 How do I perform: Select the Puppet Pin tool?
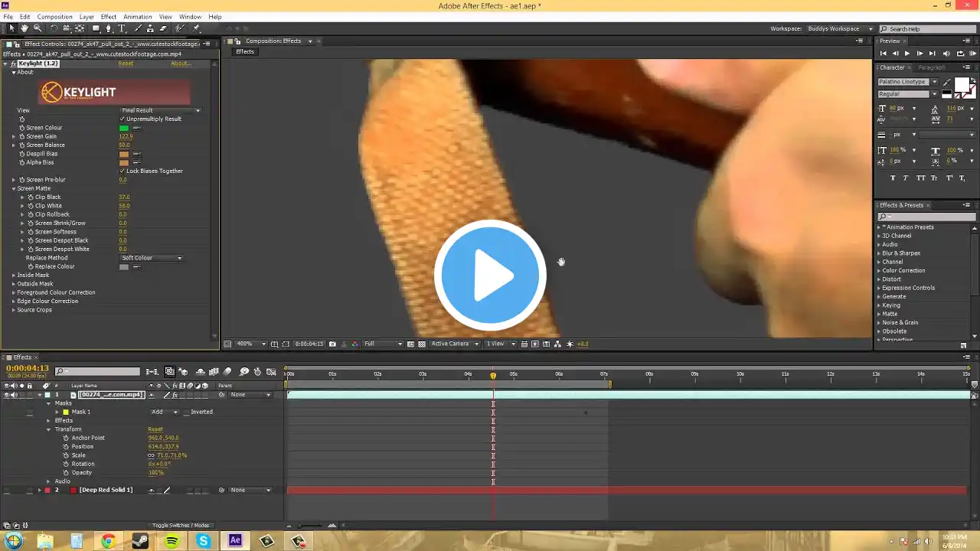click(196, 28)
